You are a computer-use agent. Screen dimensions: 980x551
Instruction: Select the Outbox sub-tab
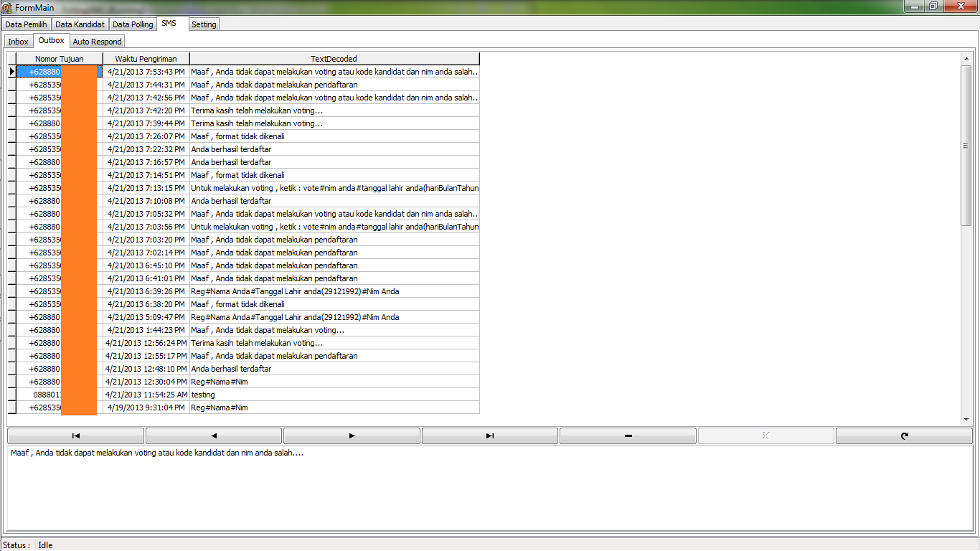coord(52,40)
